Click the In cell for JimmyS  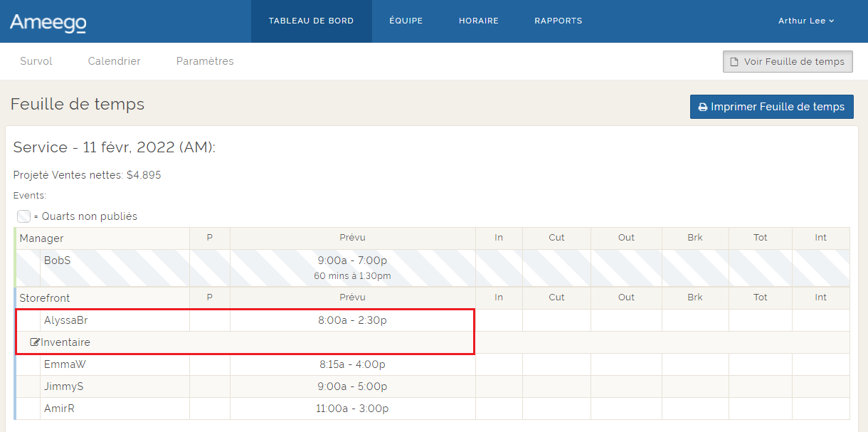(498, 386)
